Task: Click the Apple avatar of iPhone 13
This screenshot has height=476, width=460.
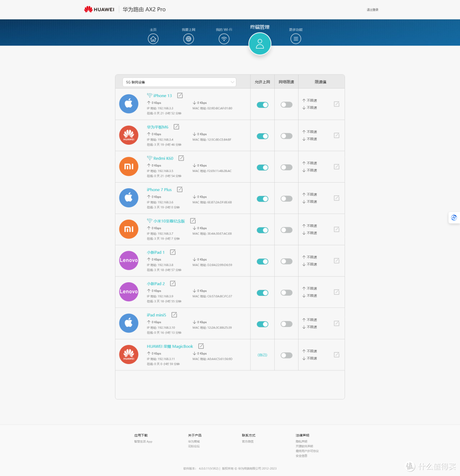Action: 129,104
